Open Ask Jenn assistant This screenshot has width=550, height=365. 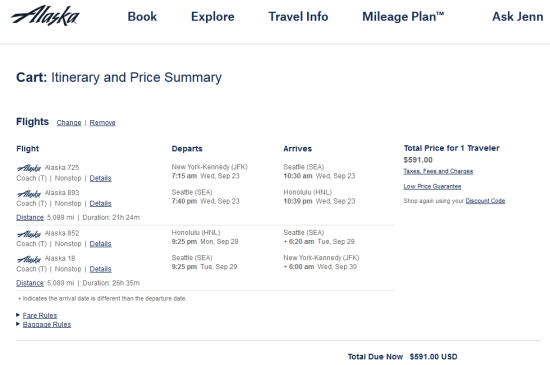518,16
